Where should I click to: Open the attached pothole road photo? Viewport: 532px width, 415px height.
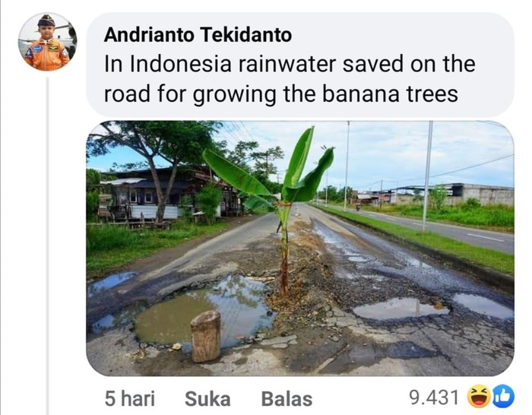[300, 249]
